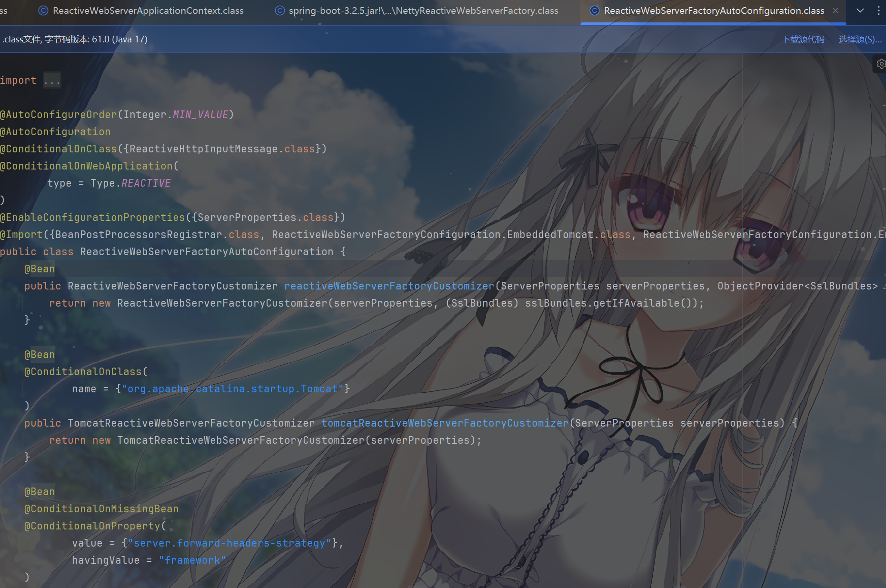Click the file info text showing Java 17 bytecode
The height and width of the screenshot is (588, 886).
click(74, 39)
